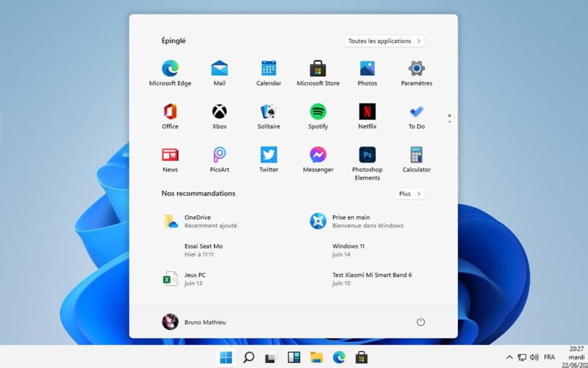The width and height of the screenshot is (588, 368).
Task: Go to next pinned apps page dot
Action: click(450, 122)
